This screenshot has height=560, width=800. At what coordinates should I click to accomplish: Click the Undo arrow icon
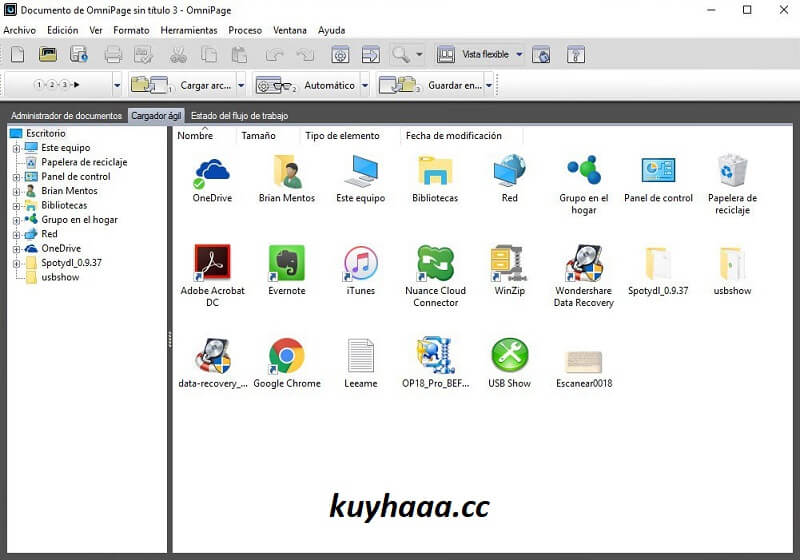[x=274, y=55]
